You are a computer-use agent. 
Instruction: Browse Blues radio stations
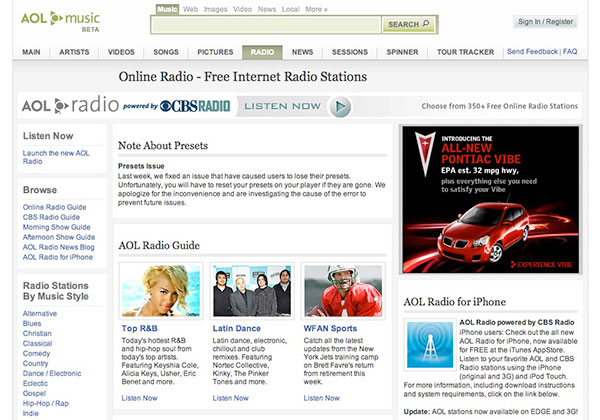tap(32, 323)
